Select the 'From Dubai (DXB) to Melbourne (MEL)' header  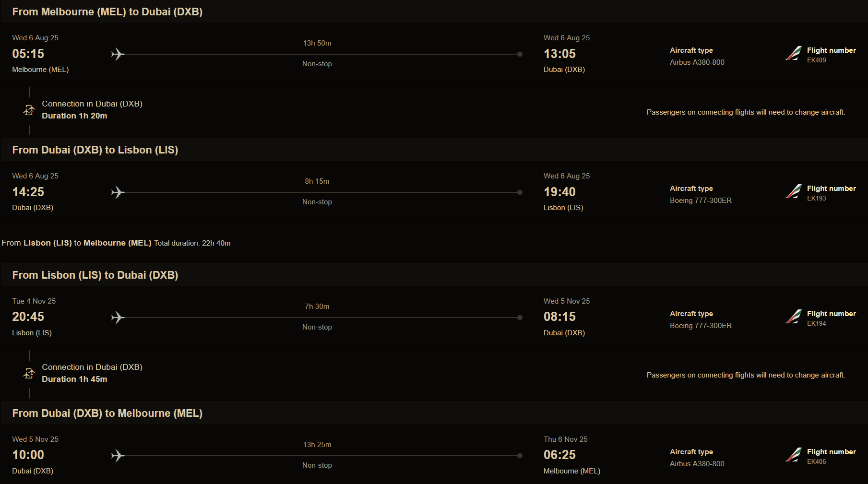pos(107,413)
